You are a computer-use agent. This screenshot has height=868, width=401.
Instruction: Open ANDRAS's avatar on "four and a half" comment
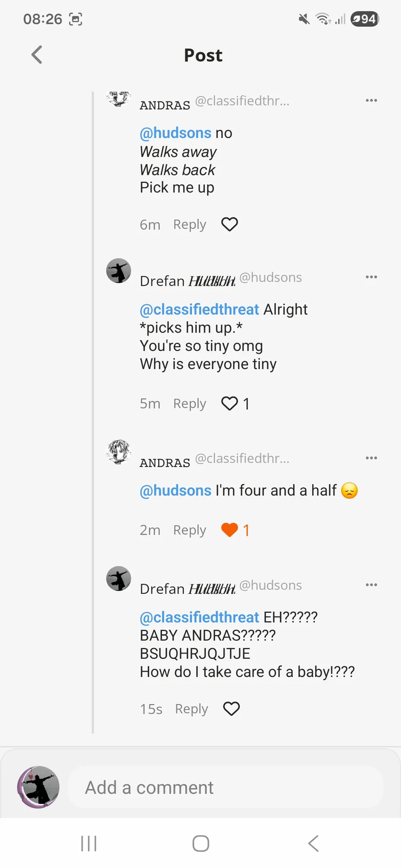point(119,452)
